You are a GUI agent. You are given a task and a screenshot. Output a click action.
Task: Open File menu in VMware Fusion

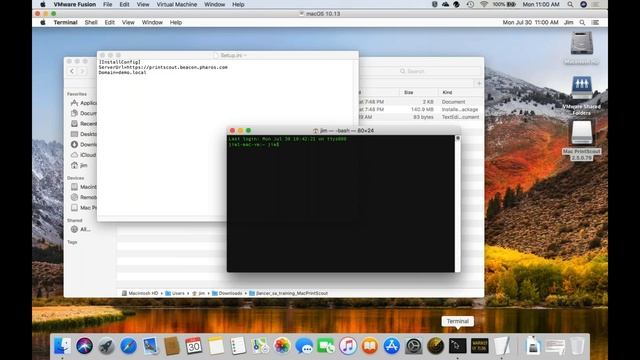pyautogui.click(x=107, y=4)
